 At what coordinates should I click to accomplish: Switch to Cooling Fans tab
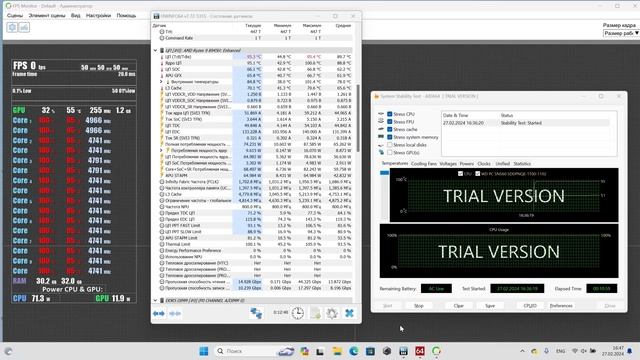424,164
